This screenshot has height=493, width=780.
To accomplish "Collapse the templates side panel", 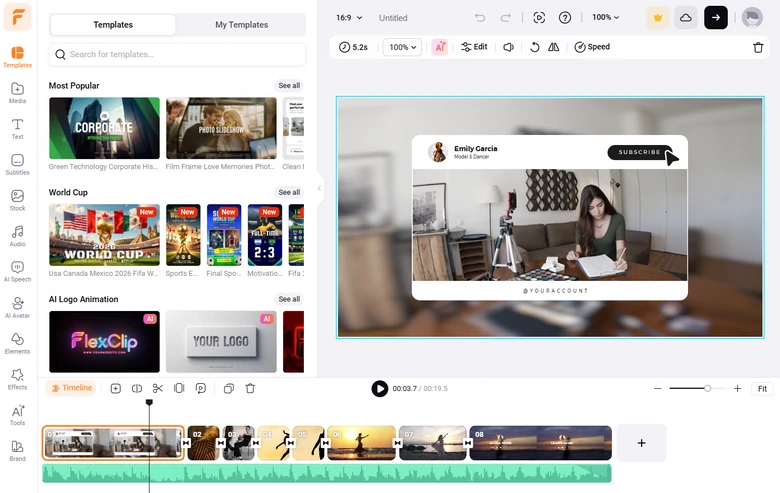I will click(319, 189).
